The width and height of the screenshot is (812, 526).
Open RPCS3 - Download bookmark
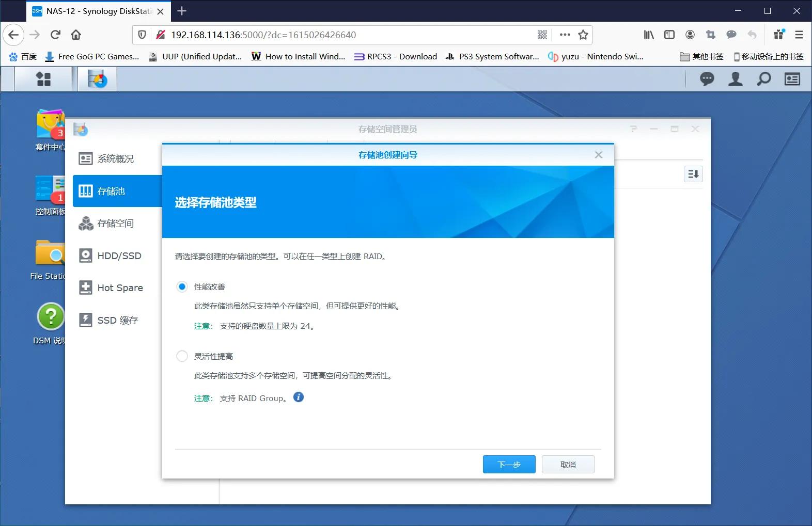point(395,56)
